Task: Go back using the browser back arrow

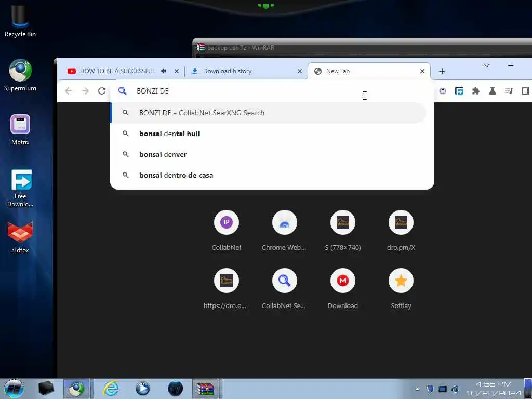Action: [69, 91]
